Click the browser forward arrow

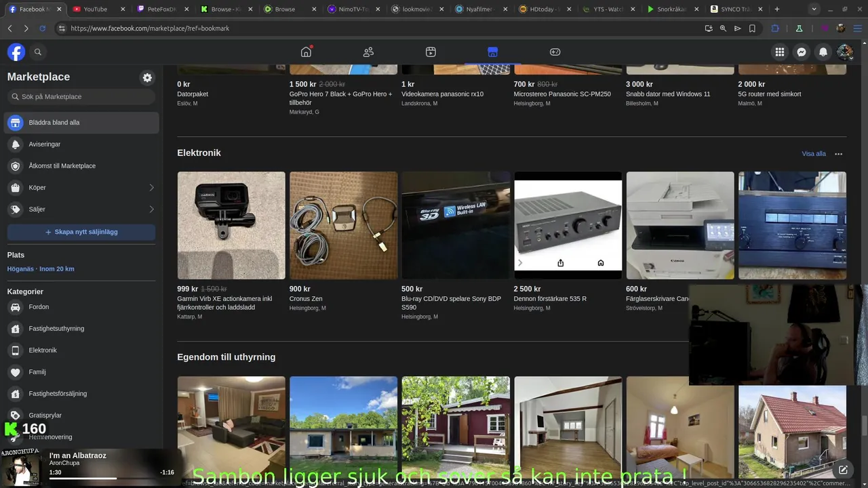[x=26, y=28]
